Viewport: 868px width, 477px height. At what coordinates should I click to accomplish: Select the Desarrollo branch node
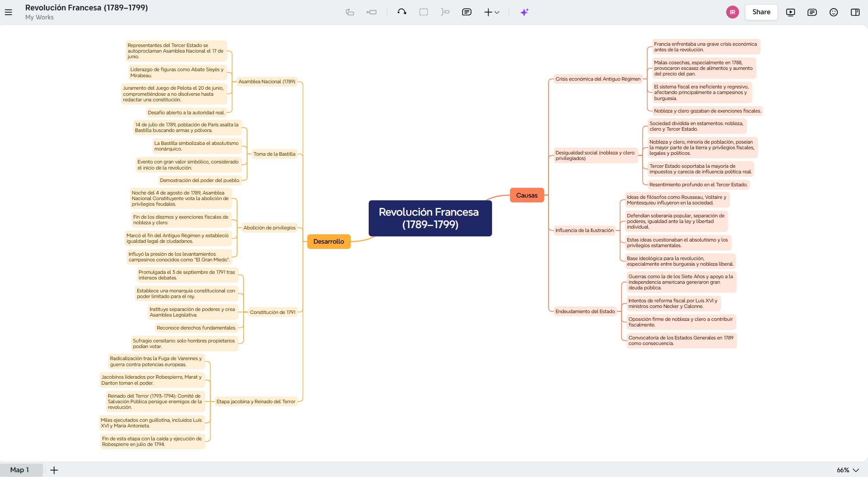(x=329, y=242)
